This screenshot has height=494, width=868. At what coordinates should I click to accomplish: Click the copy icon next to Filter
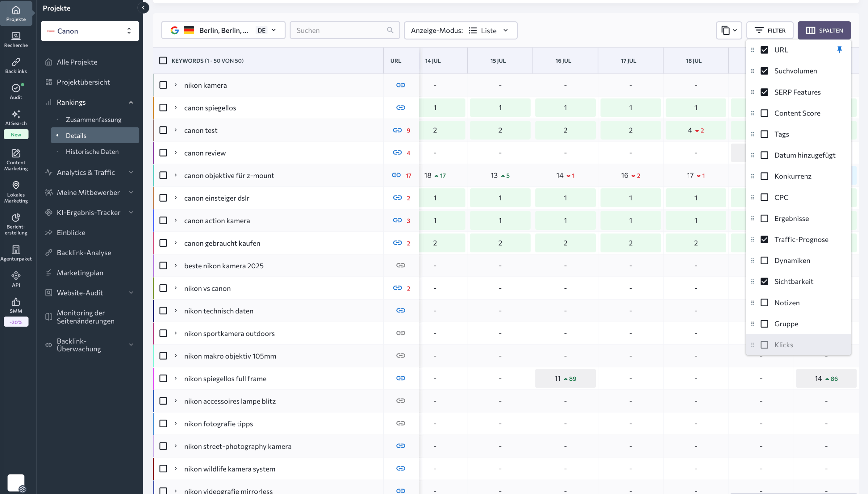(x=729, y=30)
